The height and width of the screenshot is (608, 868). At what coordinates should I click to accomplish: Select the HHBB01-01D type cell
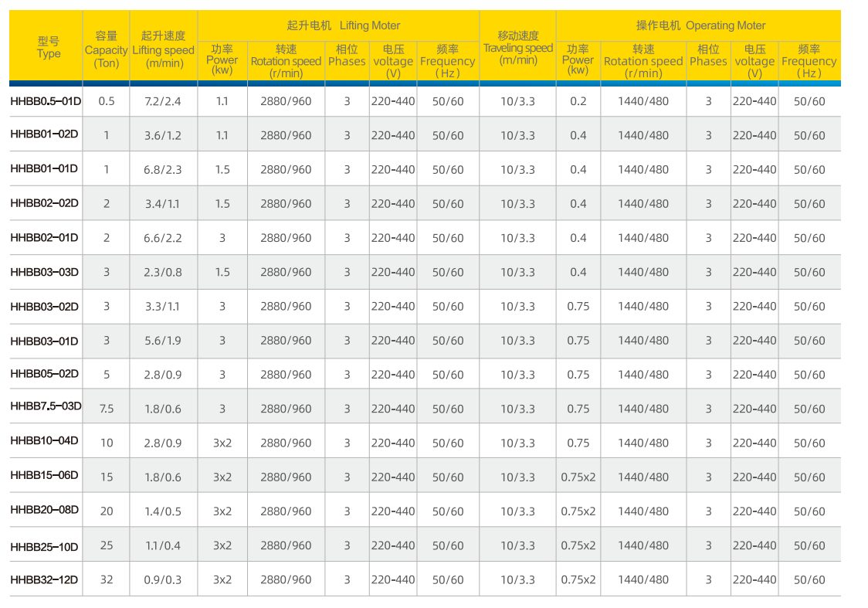(44, 168)
